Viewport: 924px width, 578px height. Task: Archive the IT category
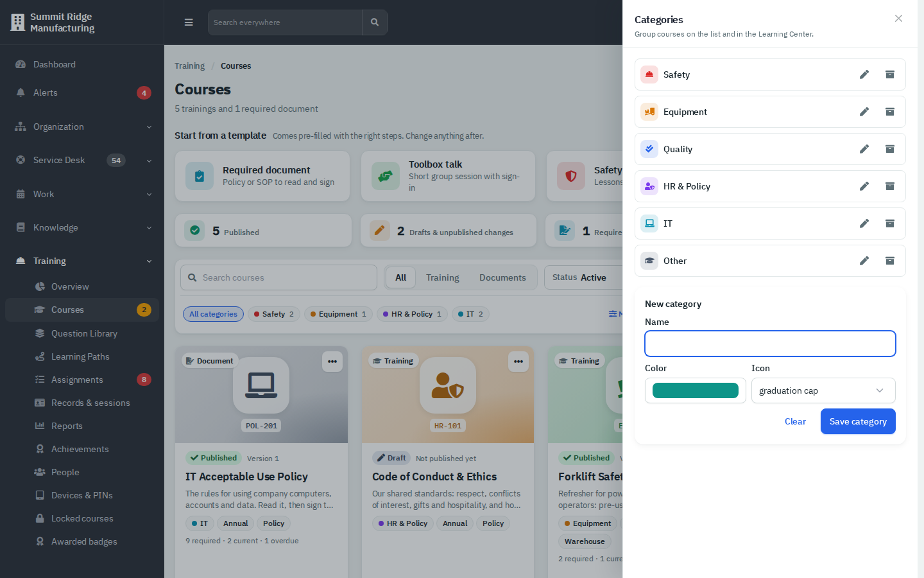pos(890,223)
